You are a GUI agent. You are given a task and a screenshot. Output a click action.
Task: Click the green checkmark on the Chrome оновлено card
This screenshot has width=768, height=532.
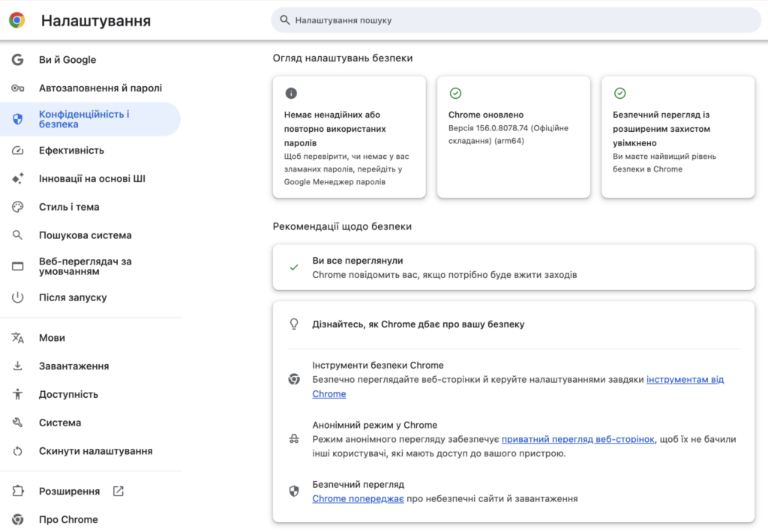coord(455,93)
